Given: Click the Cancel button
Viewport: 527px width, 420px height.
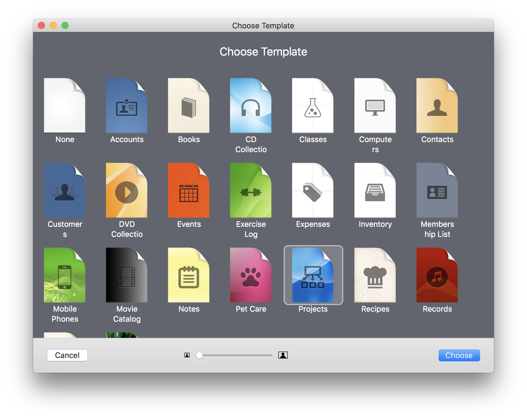Looking at the screenshot, I should (x=67, y=355).
